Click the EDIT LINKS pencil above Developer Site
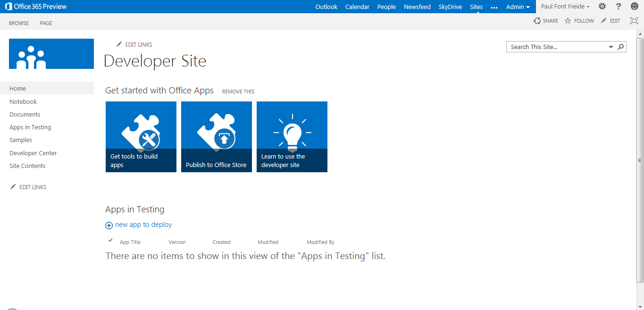The image size is (644, 310). coord(119,44)
